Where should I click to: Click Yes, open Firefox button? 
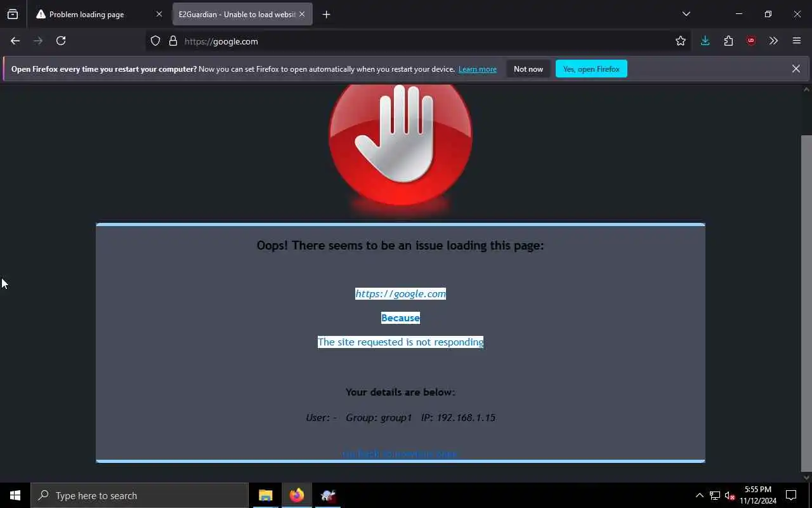point(591,69)
